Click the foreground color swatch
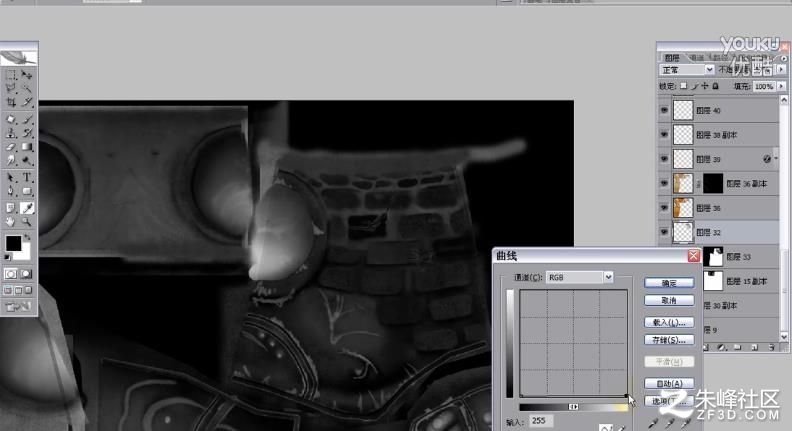 tap(14, 243)
